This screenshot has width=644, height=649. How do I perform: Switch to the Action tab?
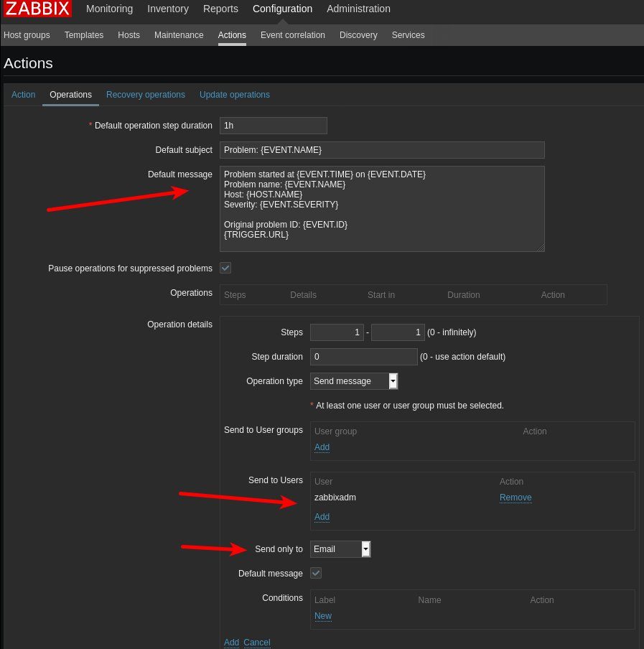tap(23, 95)
